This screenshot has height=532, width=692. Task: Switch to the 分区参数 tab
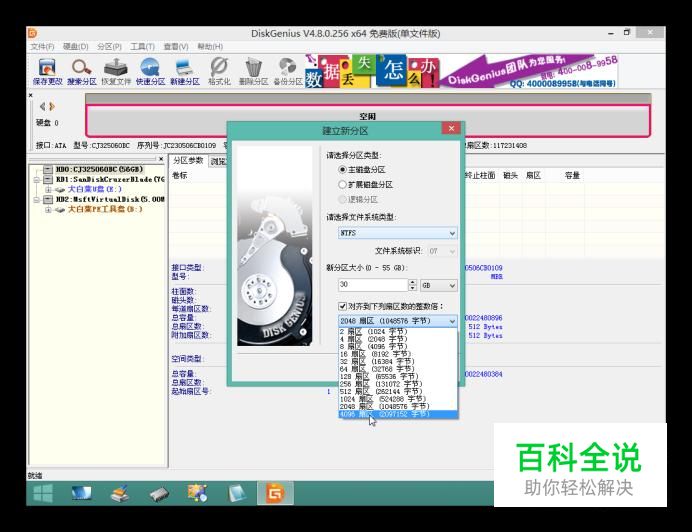[188, 161]
